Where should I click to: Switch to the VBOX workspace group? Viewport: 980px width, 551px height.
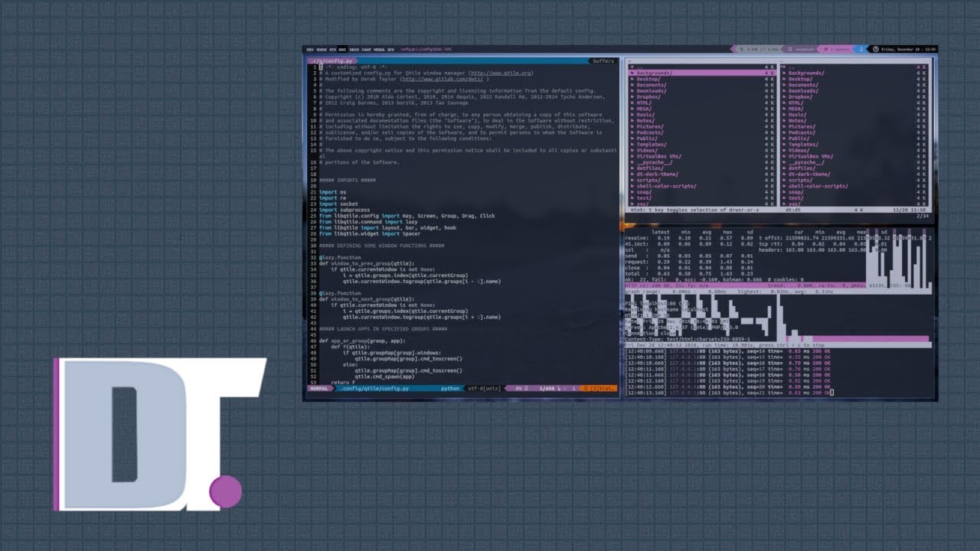click(354, 50)
